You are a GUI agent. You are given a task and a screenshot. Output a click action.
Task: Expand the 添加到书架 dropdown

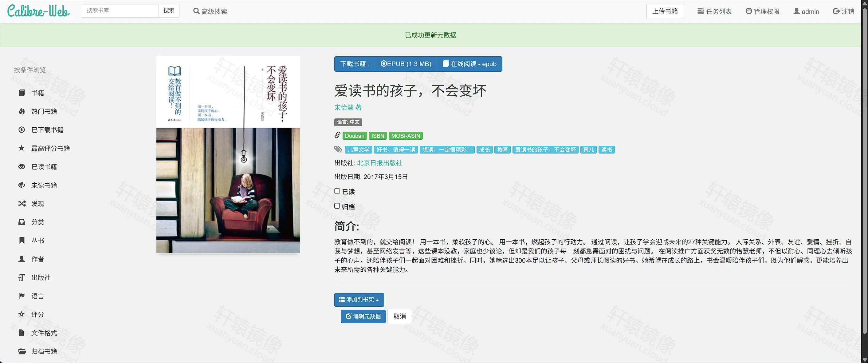(359, 300)
